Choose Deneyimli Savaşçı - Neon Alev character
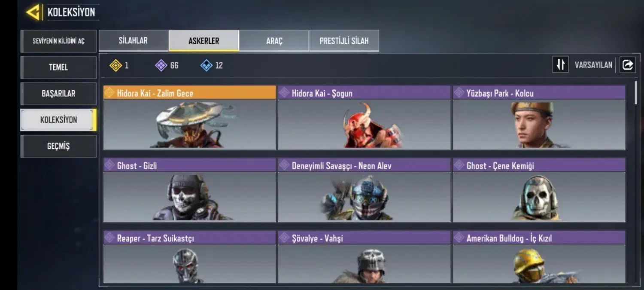This screenshot has width=644, height=290. pyautogui.click(x=364, y=190)
